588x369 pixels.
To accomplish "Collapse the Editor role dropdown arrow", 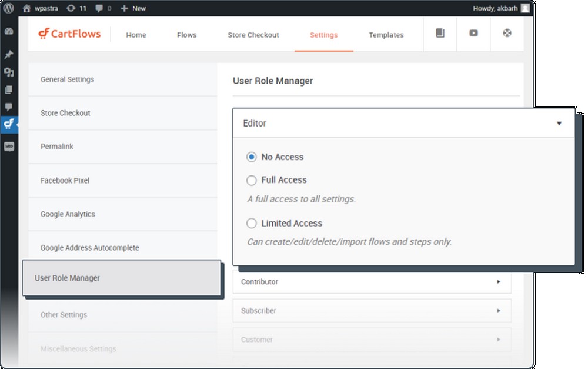I will pyautogui.click(x=559, y=124).
